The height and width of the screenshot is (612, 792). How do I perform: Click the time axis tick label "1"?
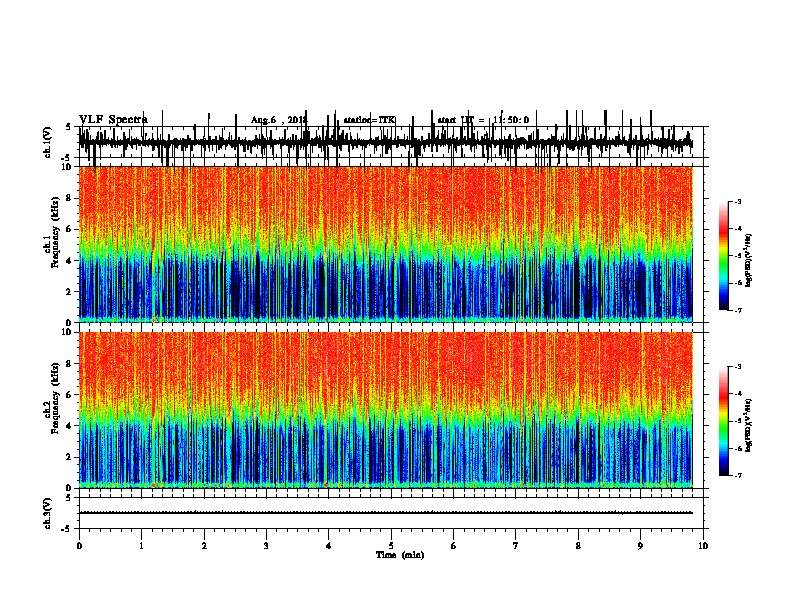(x=141, y=546)
